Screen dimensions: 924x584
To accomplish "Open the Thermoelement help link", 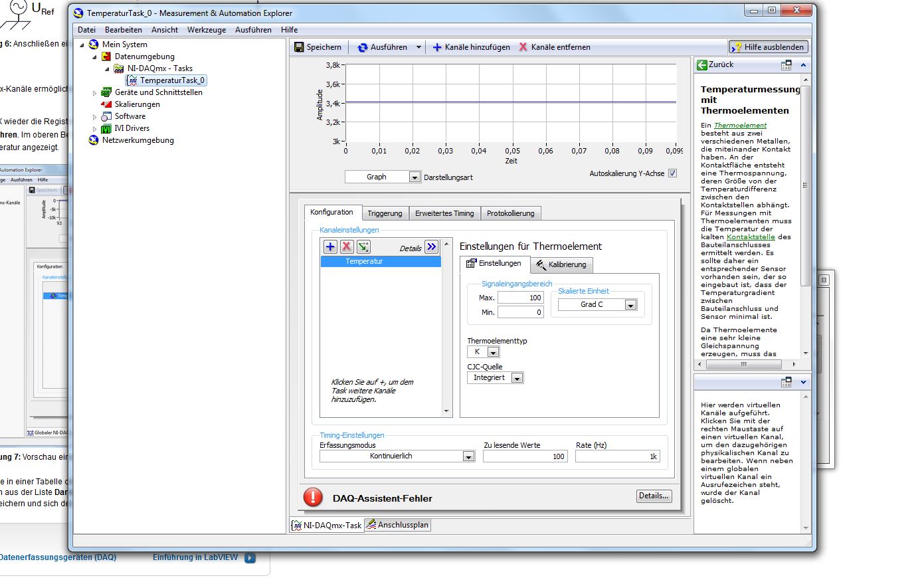I will (740, 125).
